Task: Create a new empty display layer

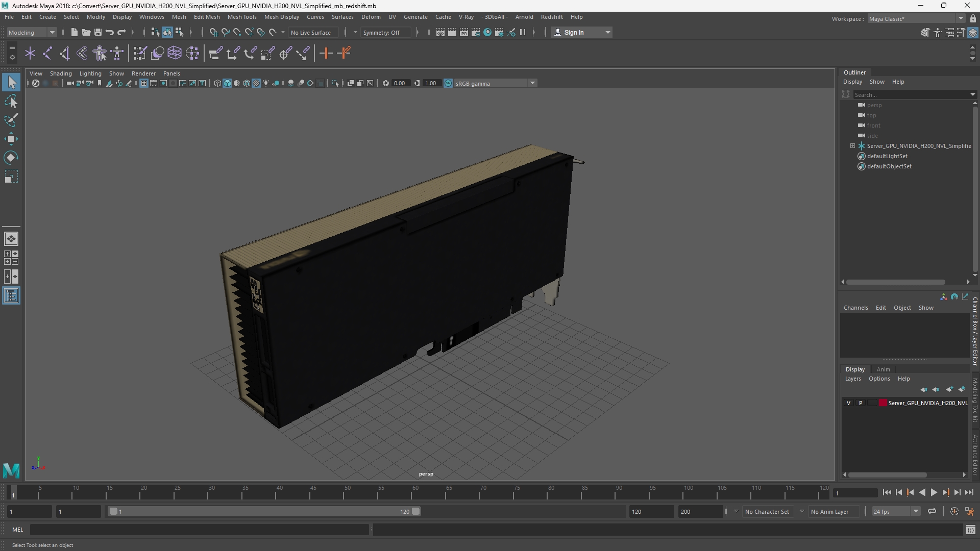Action: 949,389
